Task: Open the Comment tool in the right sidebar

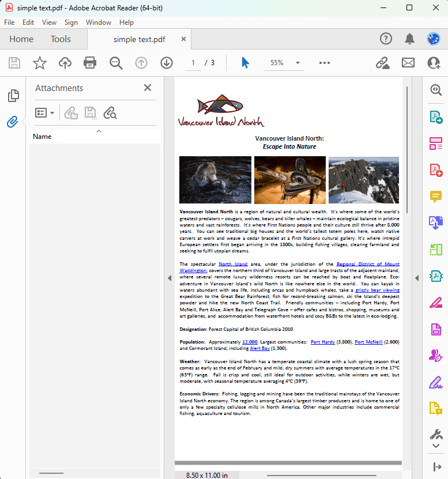Action: 435,197
